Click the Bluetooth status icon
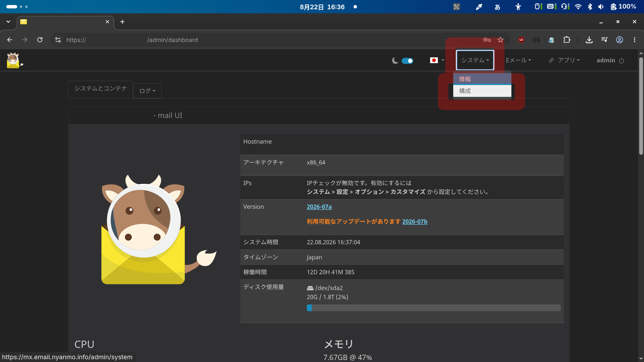Viewport: 644px width, 362px height. 590,7
